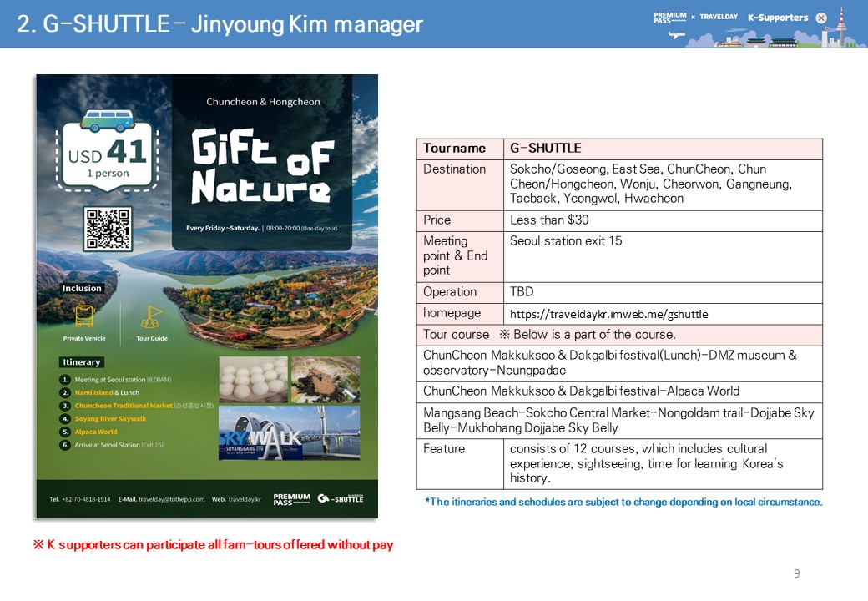Click the number 3 bullet beside Chuncheon Traditional Market
Viewport: 868px width, 601px height.
click(65, 406)
